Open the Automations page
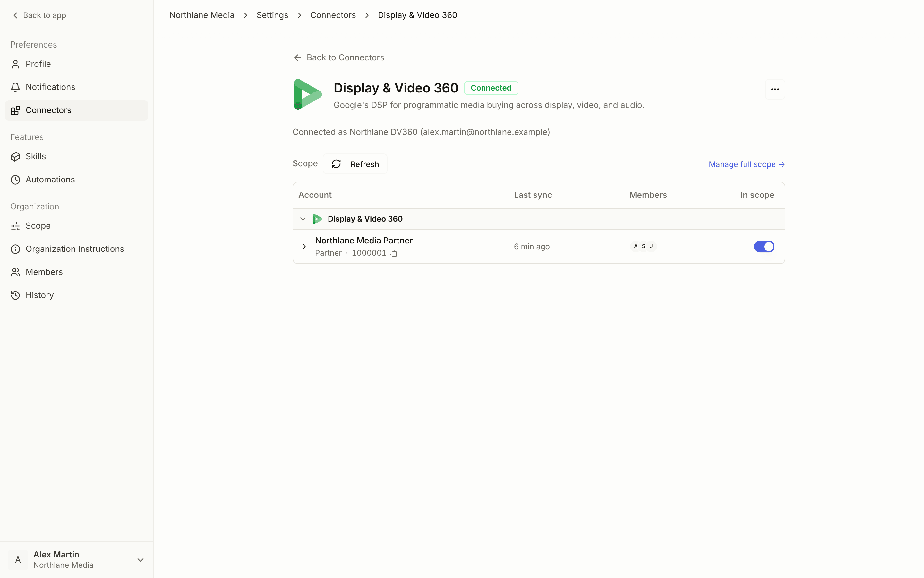924x578 pixels. pos(77,180)
